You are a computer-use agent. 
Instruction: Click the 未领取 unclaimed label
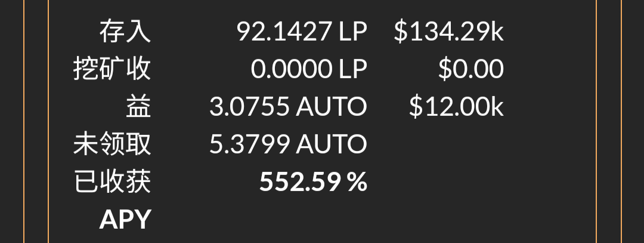pos(112,144)
